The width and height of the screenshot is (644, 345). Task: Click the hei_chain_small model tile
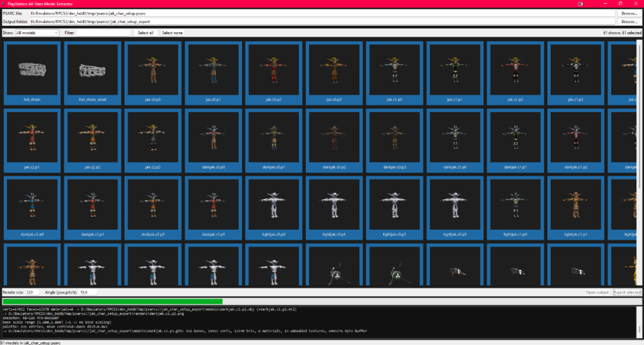pyautogui.click(x=92, y=73)
